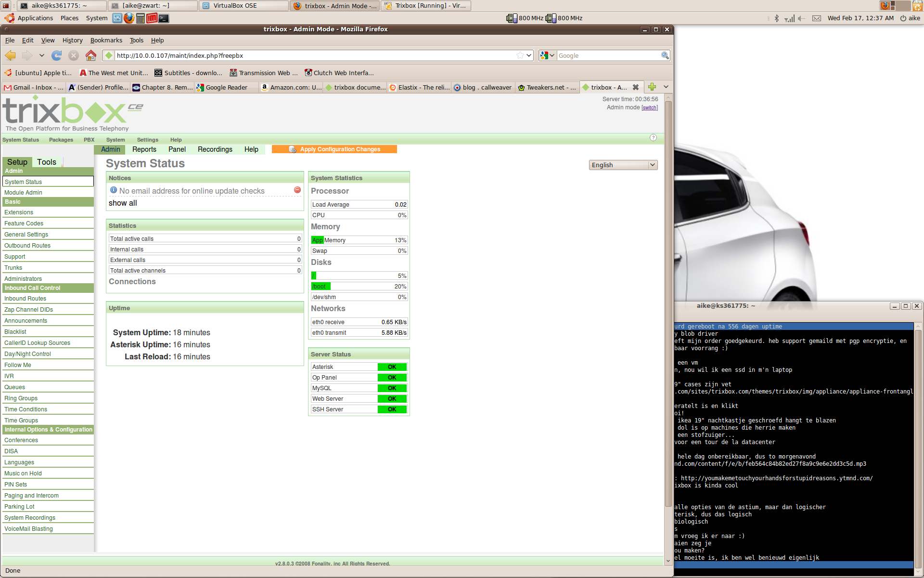Open the trixbox System menu

[x=115, y=140]
